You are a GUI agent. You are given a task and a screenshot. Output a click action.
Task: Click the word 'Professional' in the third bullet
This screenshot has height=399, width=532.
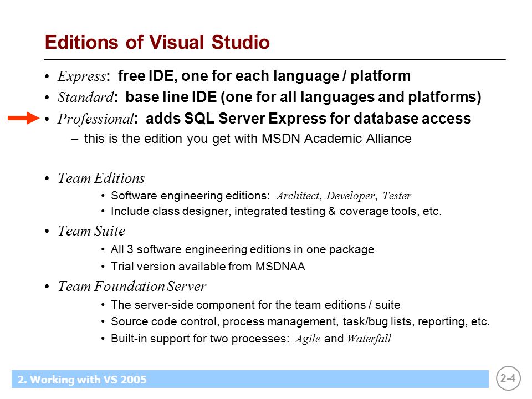(96, 119)
